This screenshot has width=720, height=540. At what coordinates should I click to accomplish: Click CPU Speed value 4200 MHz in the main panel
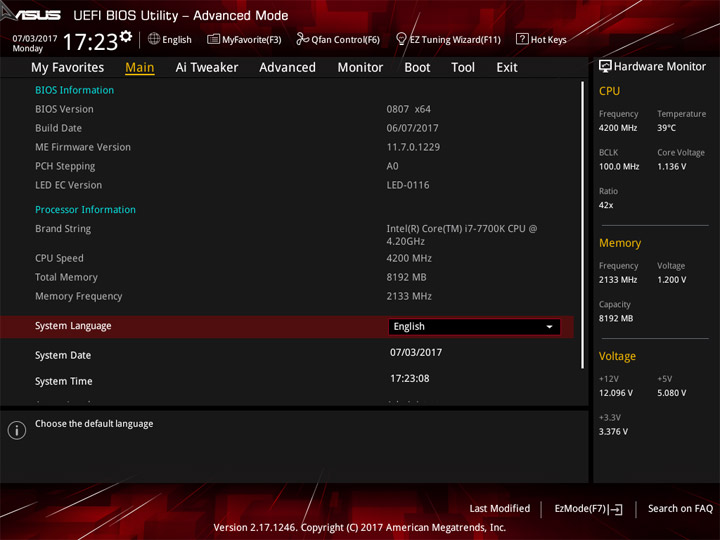[x=409, y=258]
